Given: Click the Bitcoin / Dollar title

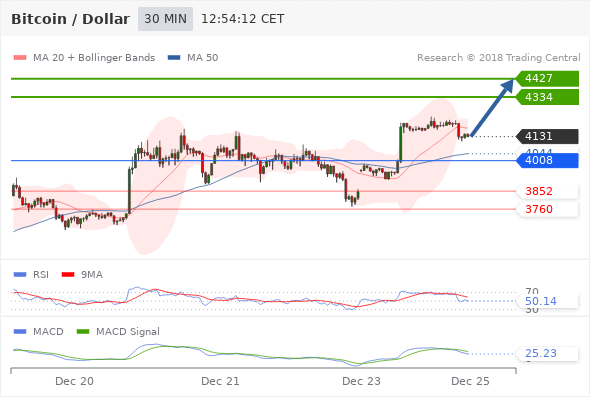Looking at the screenshot, I should click(x=70, y=19).
